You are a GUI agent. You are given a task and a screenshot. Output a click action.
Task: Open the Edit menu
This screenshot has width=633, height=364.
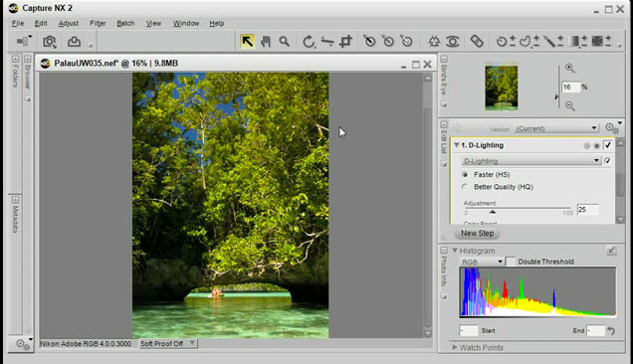(41, 24)
